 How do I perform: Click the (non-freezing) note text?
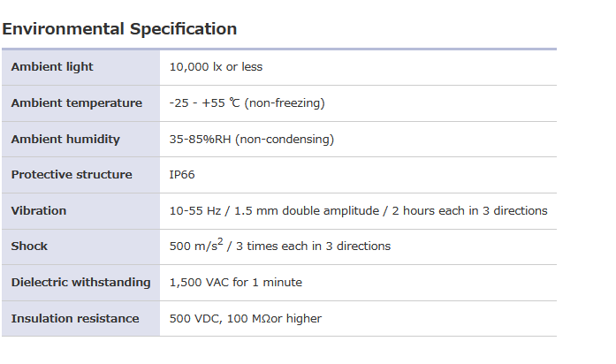pos(284,103)
